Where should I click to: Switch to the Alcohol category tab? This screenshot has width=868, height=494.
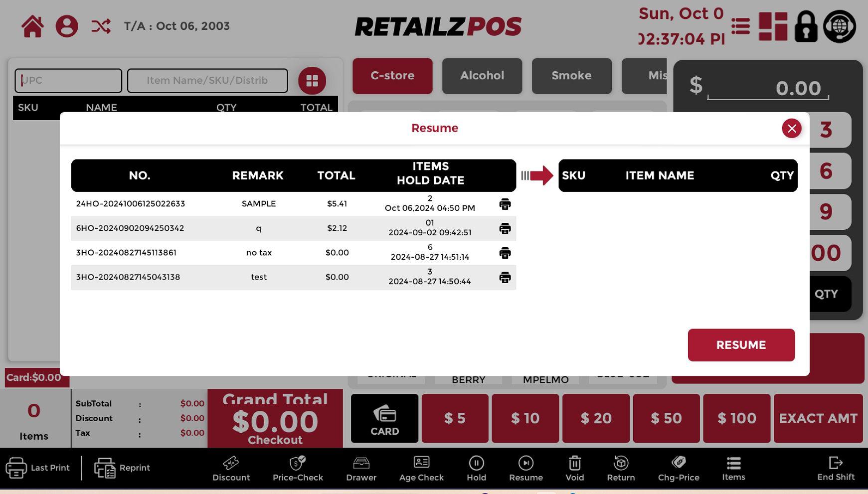482,76
